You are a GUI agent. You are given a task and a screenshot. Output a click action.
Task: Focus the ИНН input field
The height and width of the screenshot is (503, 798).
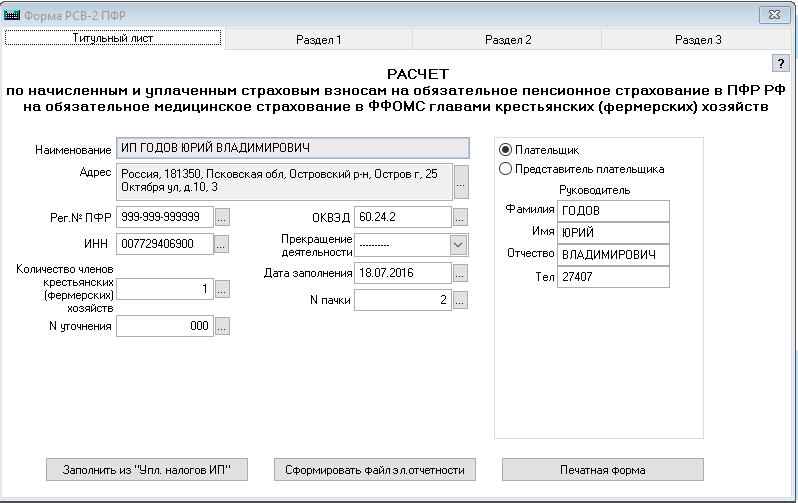[x=165, y=244]
